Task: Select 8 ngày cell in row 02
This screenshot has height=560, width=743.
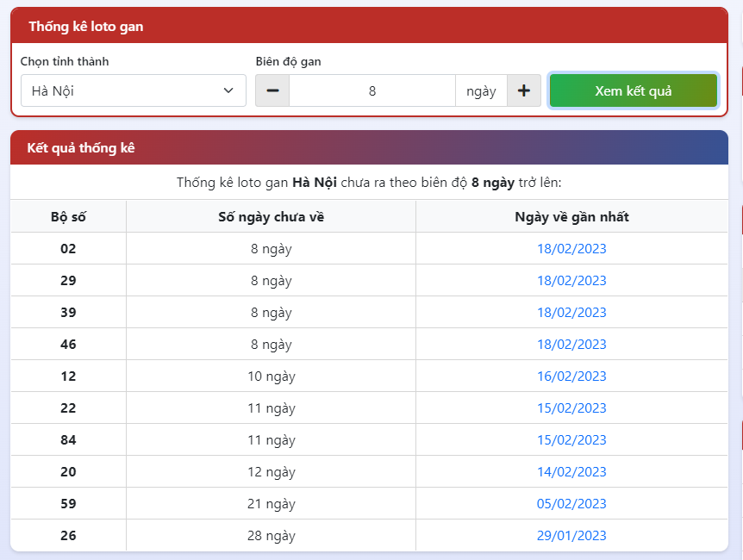Action: click(271, 249)
